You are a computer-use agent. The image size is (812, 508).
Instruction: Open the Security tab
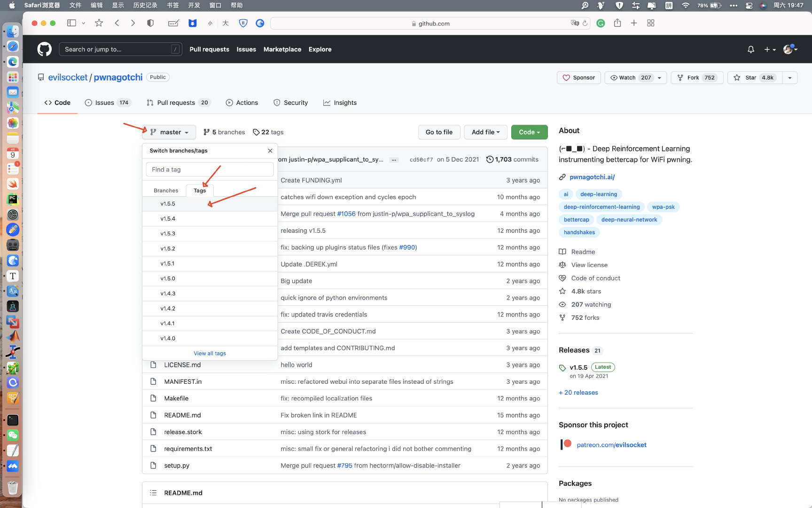pyautogui.click(x=291, y=103)
